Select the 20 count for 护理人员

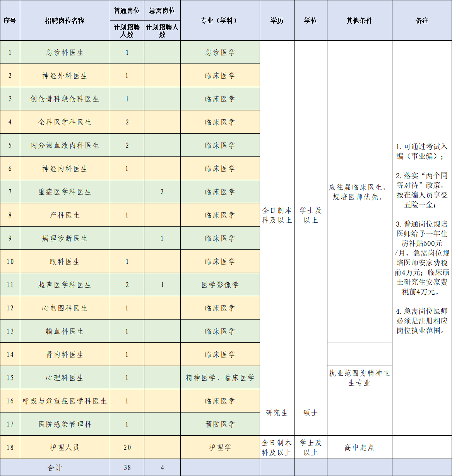click(x=127, y=447)
